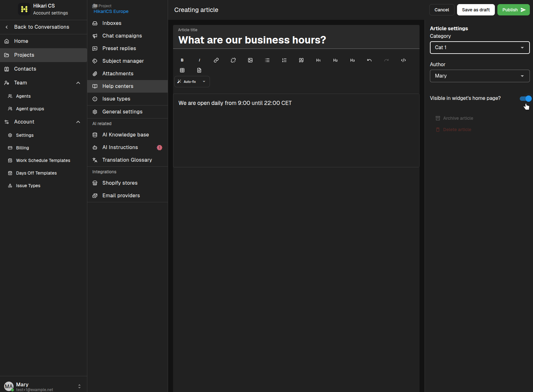
Task: Open Subject manager
Action: pyautogui.click(x=127, y=61)
